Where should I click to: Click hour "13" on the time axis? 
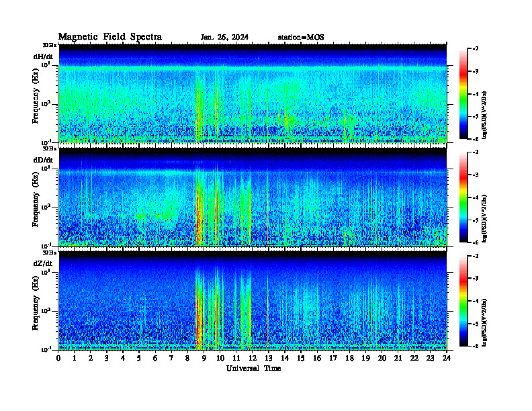[x=269, y=358]
